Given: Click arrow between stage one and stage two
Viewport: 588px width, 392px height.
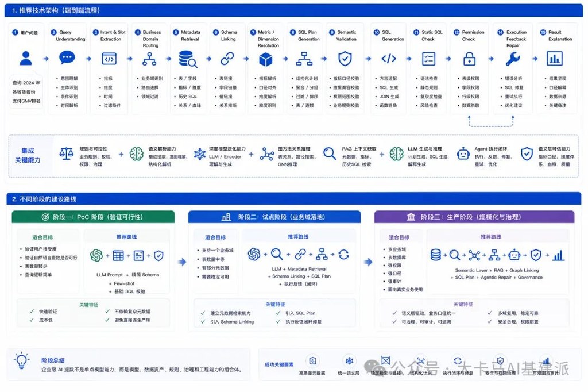Looking at the screenshot, I should (x=182, y=262).
